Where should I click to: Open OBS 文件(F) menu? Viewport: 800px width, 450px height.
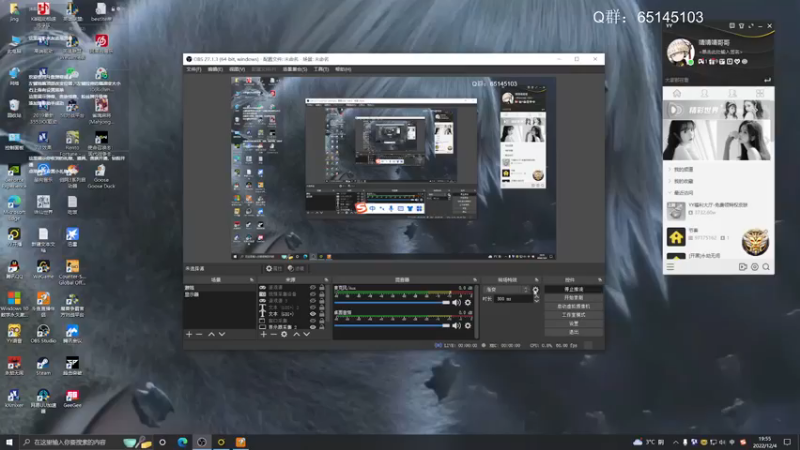click(x=194, y=69)
